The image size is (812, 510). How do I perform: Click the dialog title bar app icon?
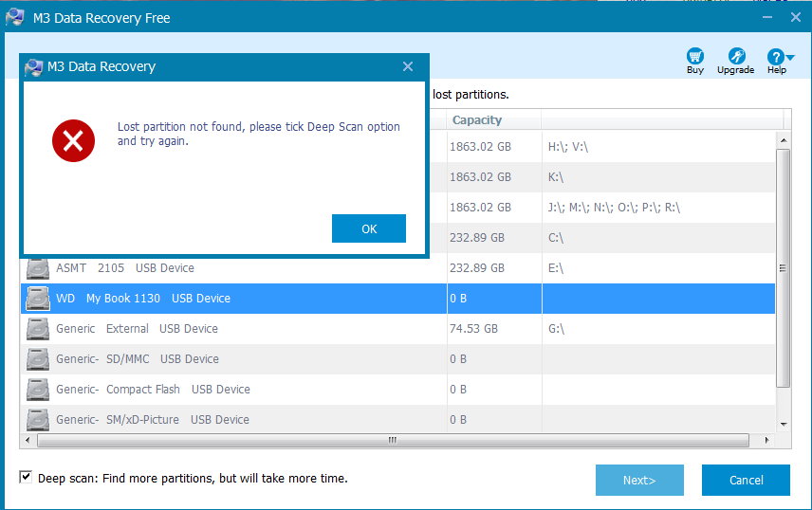(33, 66)
